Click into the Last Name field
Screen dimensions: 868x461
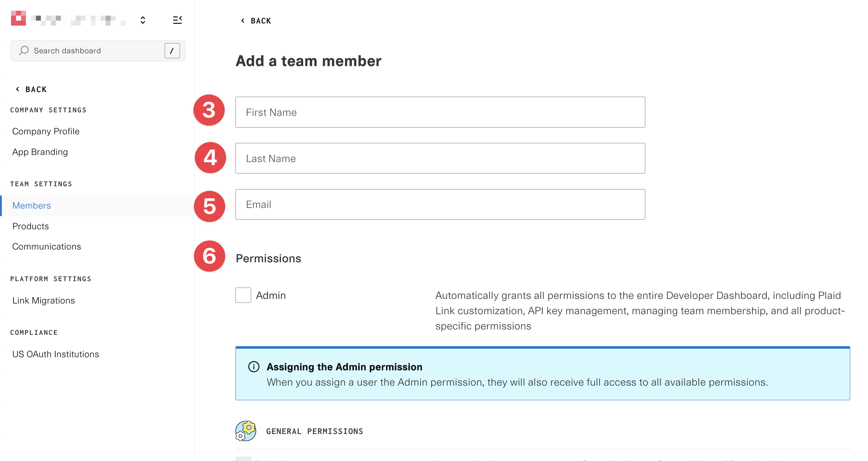coord(440,158)
